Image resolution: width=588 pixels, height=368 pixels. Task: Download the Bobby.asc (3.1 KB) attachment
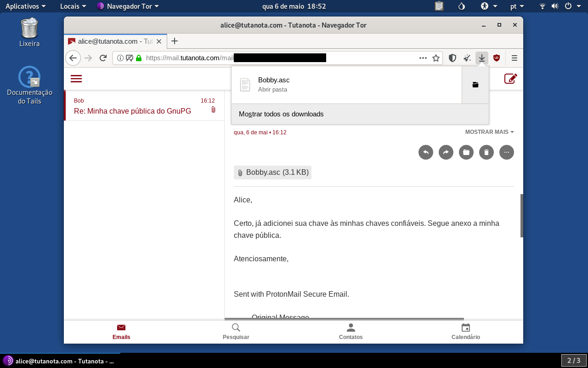pyautogui.click(x=272, y=172)
